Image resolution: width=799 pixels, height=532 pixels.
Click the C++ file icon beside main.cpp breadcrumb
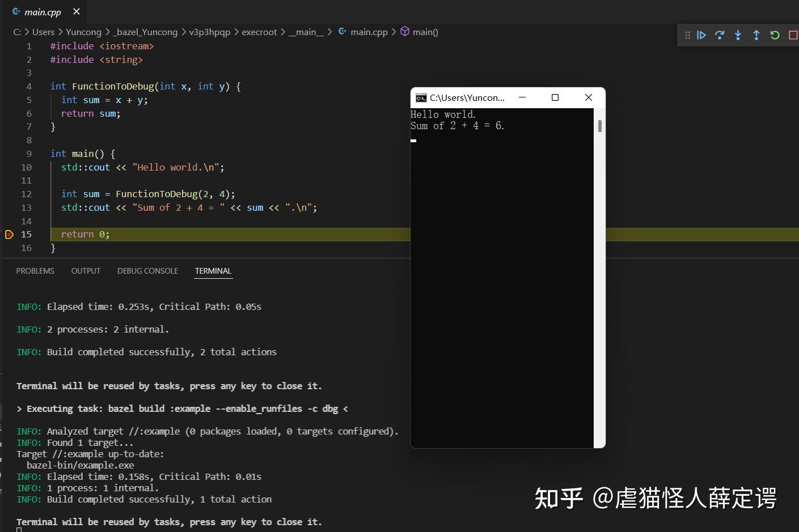point(342,32)
